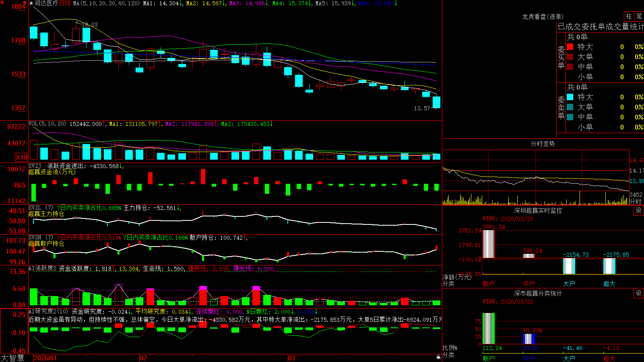
Task: Click the 18.03 high price annotation
Action: [x=89, y=25]
